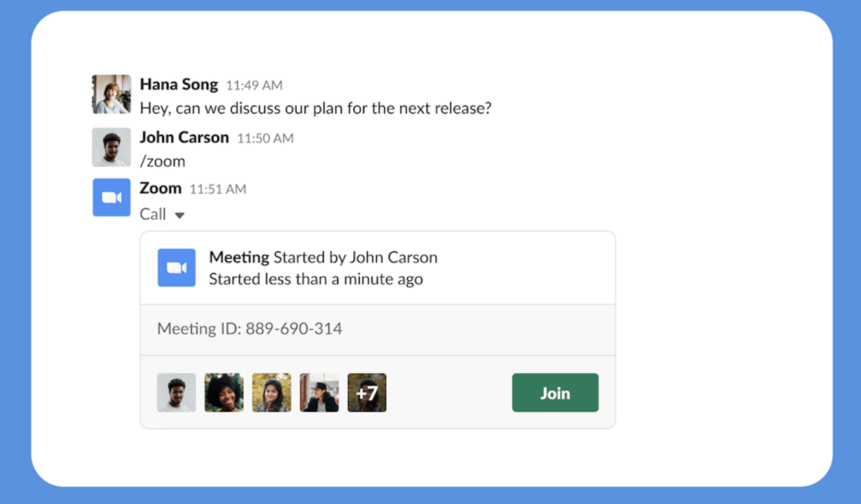Click the 11:49 AM message timestamp
861x504 pixels.
point(254,86)
